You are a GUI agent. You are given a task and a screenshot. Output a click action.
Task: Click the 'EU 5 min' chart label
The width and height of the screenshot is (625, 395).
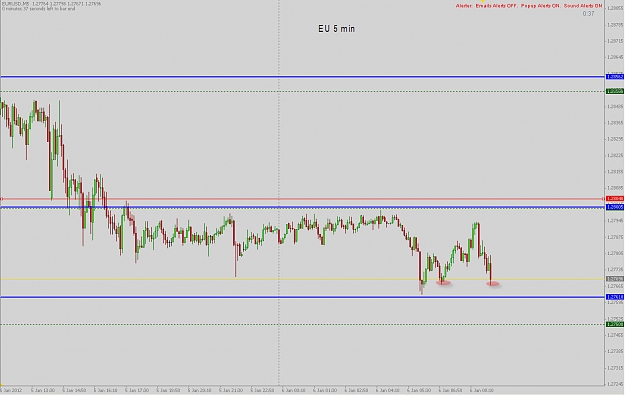(336, 29)
